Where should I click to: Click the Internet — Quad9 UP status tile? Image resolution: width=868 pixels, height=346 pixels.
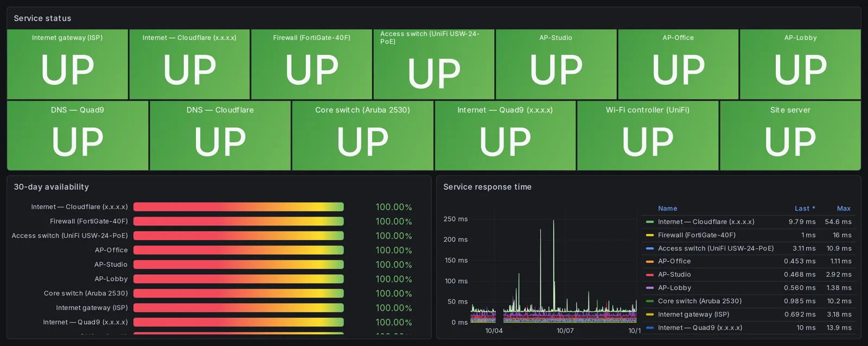pos(505,135)
